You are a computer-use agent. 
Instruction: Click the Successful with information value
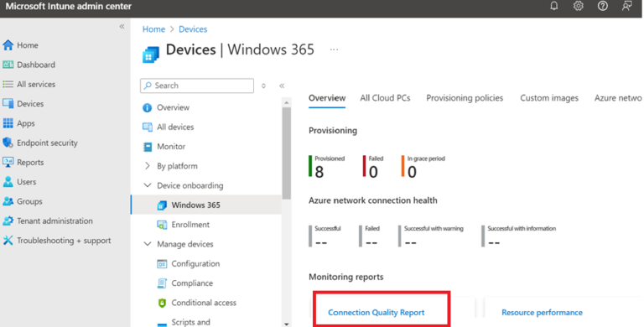pyautogui.click(x=494, y=243)
